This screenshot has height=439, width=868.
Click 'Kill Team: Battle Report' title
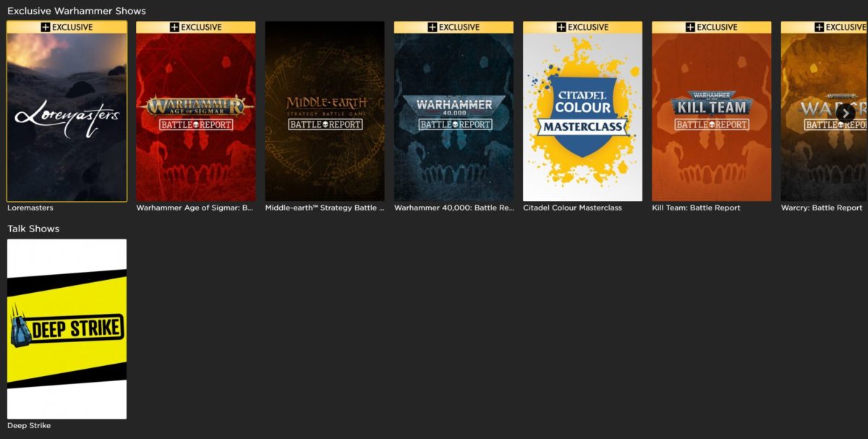click(696, 208)
